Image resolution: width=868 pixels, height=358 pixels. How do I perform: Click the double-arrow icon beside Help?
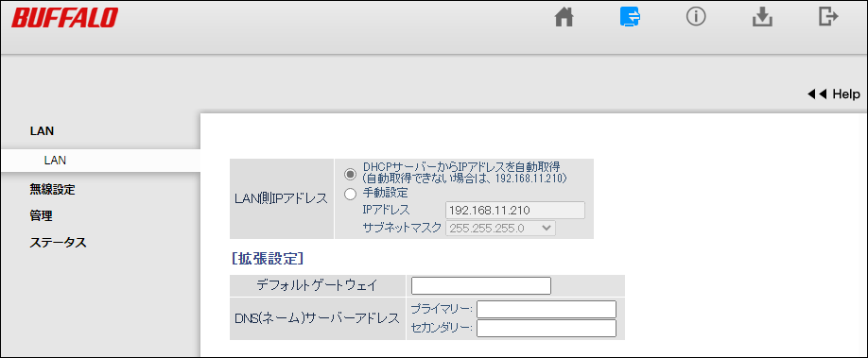pyautogui.click(x=817, y=94)
